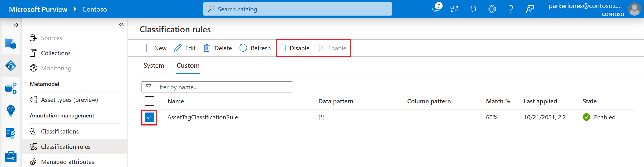Switch to the Custom tab
This screenshot has width=644, height=167.
188,66
